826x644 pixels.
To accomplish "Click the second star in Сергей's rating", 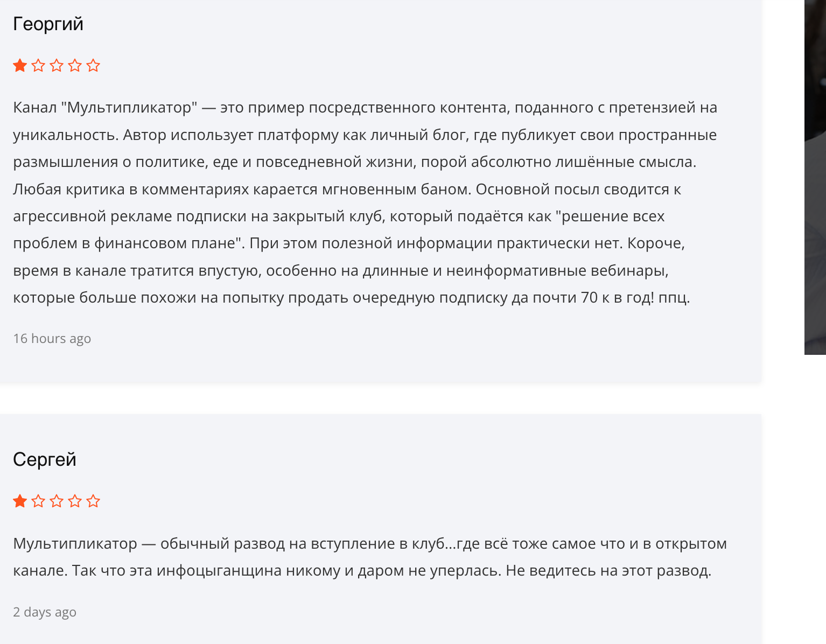I will pyautogui.click(x=38, y=501).
